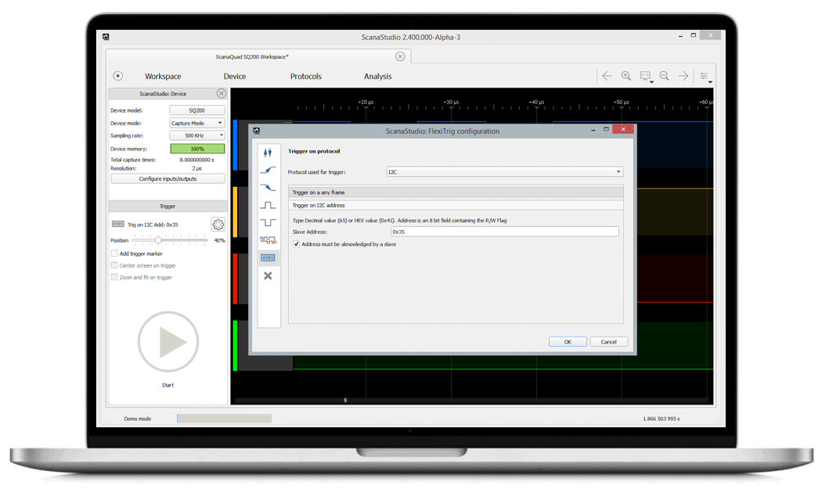Enable the Add trigger marker checkbox
The width and height of the screenshot is (829, 504).
[114, 254]
